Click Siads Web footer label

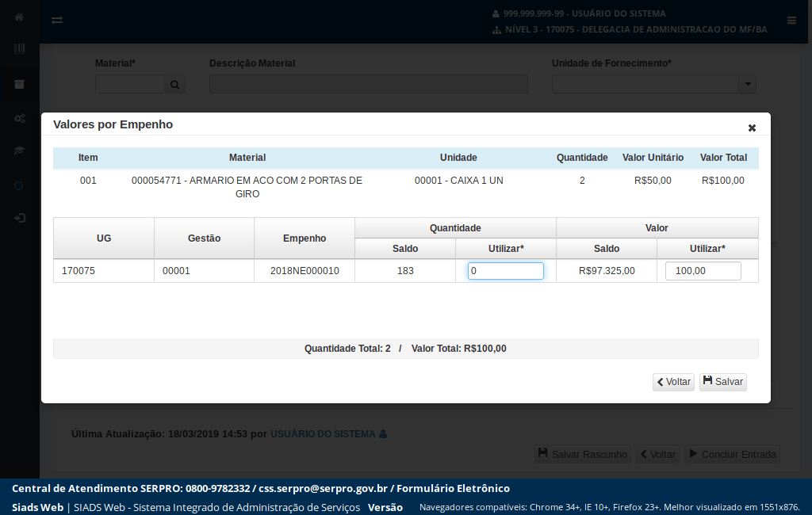tap(37, 507)
